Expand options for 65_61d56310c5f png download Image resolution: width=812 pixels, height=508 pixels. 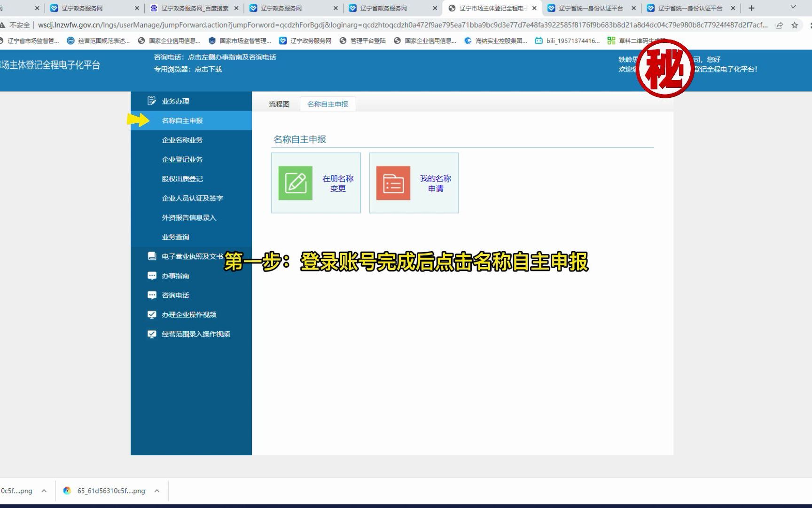(157, 491)
